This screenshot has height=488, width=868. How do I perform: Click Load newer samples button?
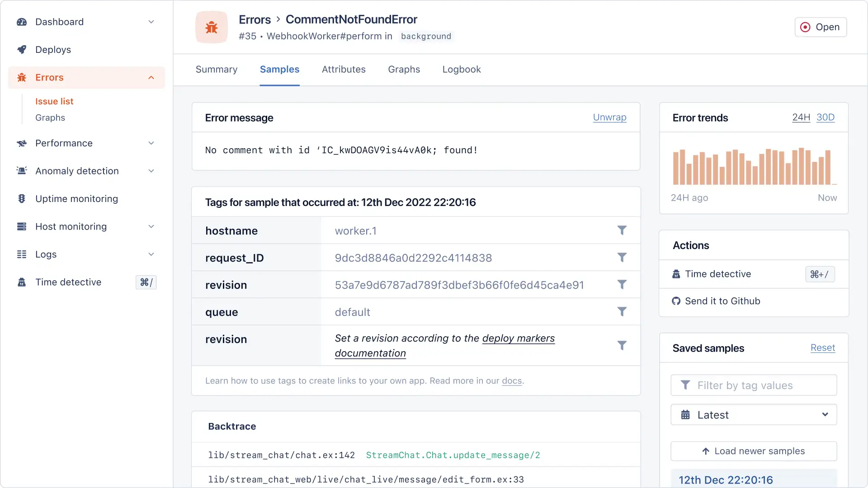(754, 451)
